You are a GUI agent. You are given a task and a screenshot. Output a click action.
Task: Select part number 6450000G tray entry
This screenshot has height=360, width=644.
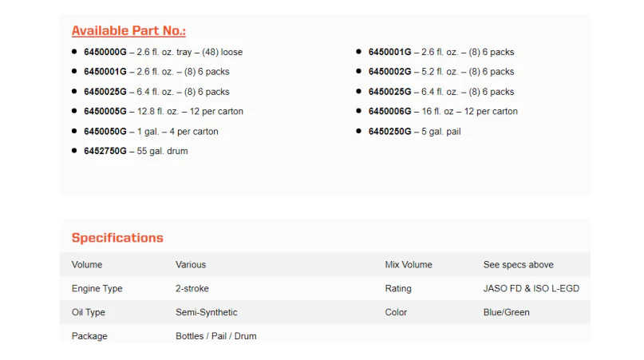tap(163, 52)
